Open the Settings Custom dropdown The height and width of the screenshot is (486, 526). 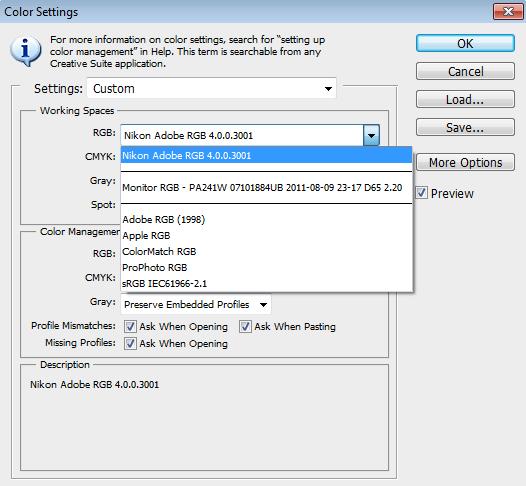click(x=212, y=89)
